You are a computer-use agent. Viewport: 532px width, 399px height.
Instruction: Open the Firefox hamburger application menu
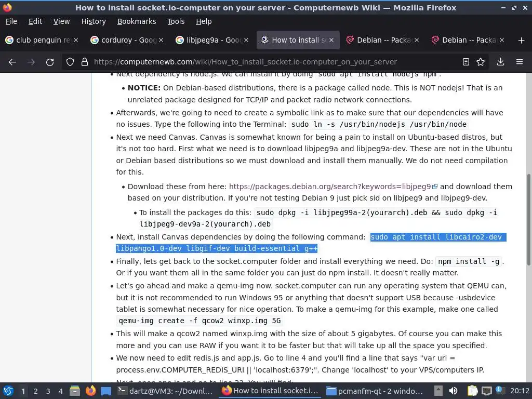click(520, 62)
